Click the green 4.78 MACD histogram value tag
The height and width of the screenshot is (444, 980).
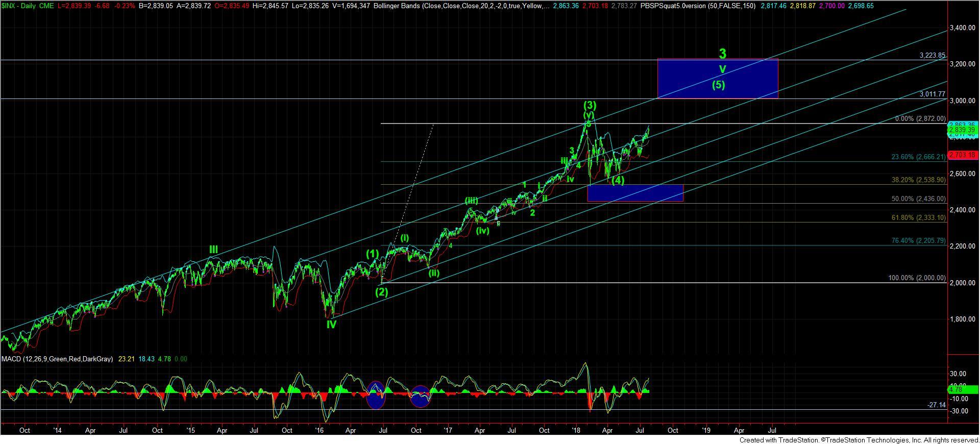tap(963, 390)
